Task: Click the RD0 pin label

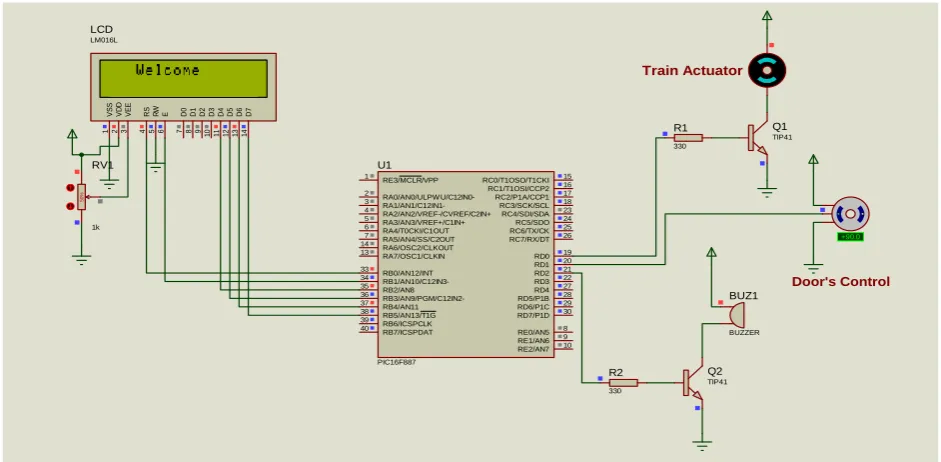Action: [541, 256]
